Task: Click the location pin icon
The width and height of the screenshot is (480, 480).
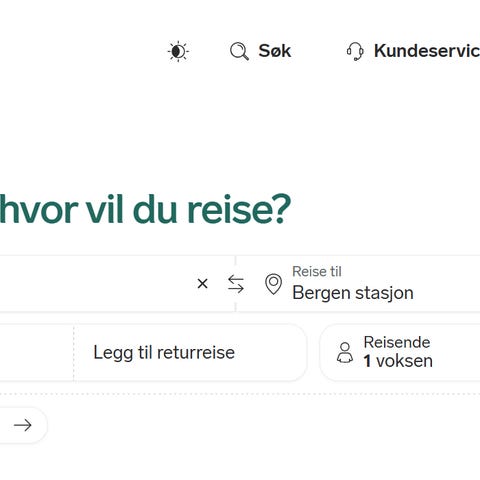Action: pos(273,284)
